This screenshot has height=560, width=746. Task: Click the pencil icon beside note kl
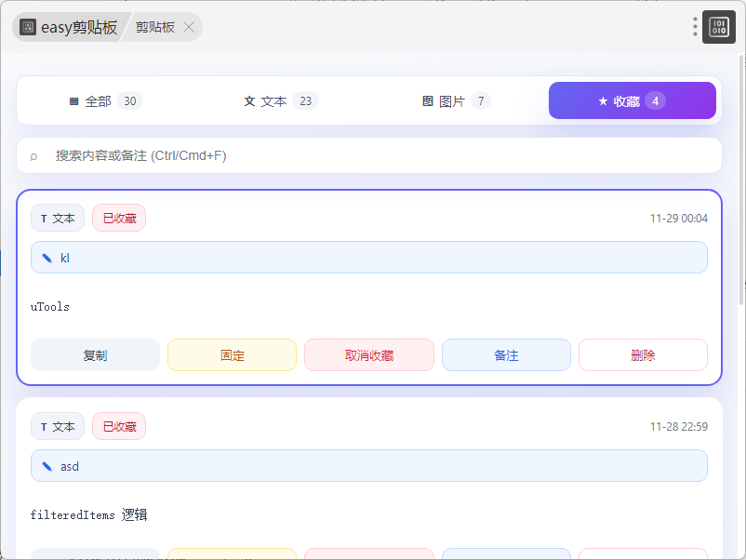click(x=47, y=258)
